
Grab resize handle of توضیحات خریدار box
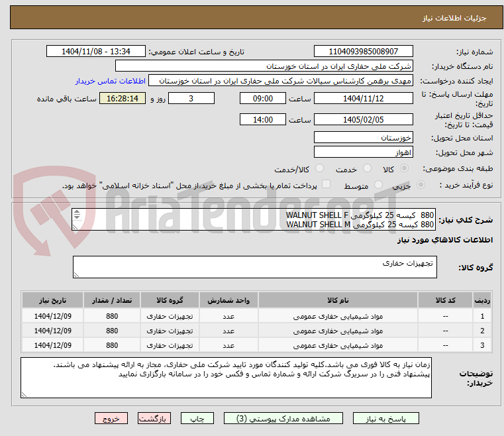(x=24, y=395)
